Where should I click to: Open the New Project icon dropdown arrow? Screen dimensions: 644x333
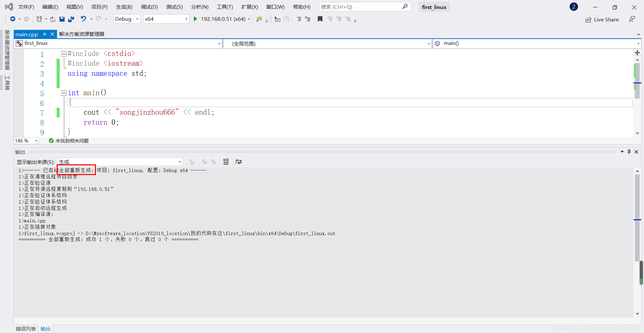46,19
